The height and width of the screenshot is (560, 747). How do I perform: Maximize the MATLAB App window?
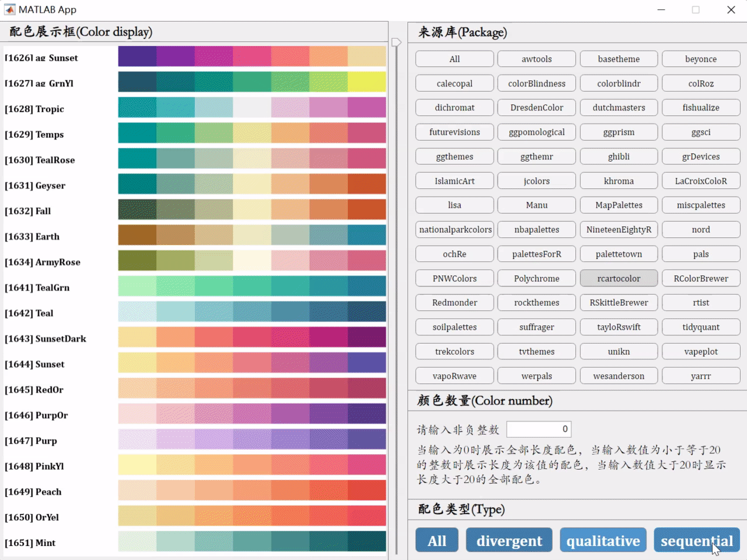click(696, 9)
